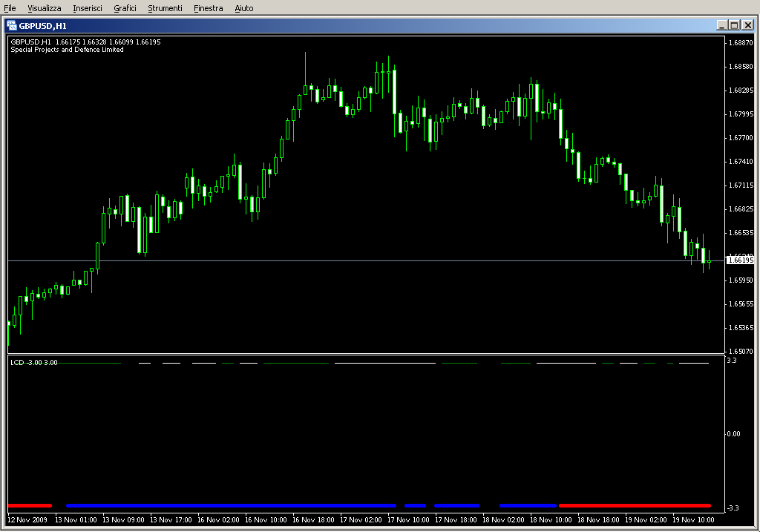Image resolution: width=760 pixels, height=532 pixels.
Task: Open the Finestra menu
Action: tap(208, 8)
